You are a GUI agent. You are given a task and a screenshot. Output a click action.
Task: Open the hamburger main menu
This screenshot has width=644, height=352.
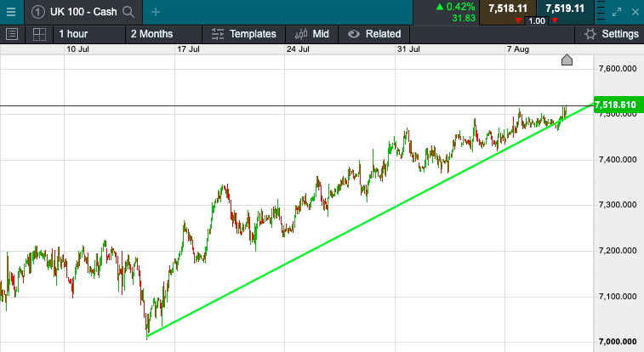(x=11, y=12)
